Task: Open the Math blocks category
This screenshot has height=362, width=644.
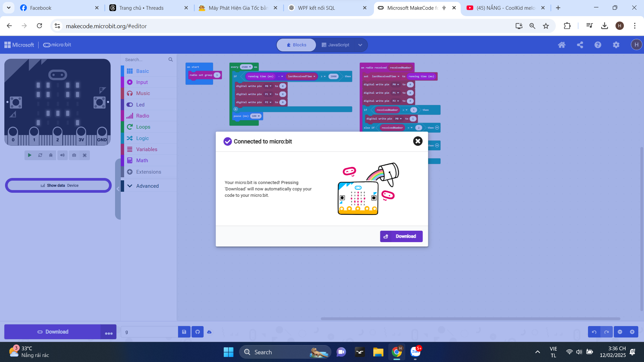Action: click(x=149, y=161)
